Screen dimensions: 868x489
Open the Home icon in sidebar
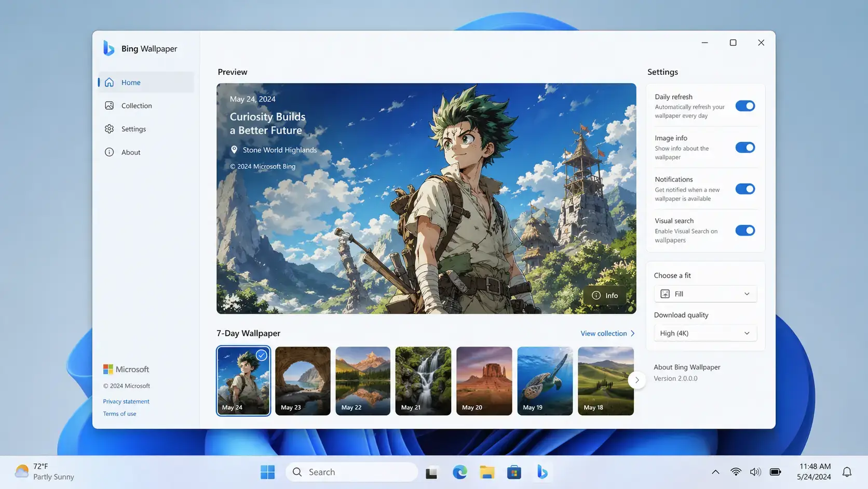109,82
